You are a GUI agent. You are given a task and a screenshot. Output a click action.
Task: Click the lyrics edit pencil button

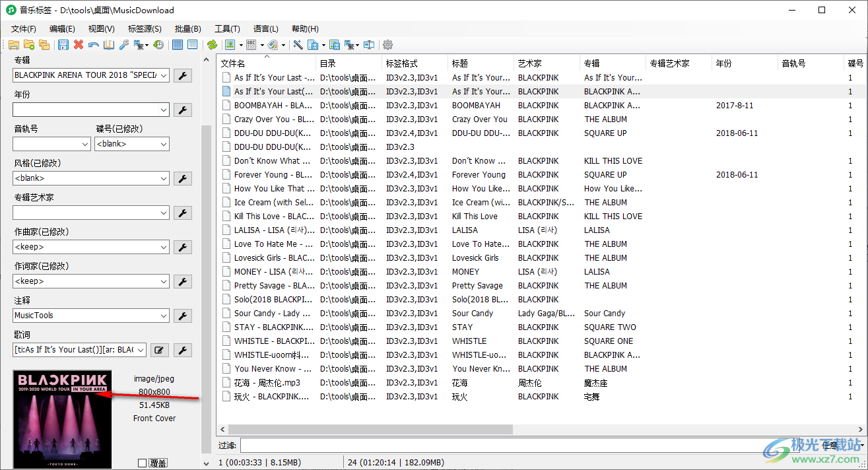click(x=158, y=350)
